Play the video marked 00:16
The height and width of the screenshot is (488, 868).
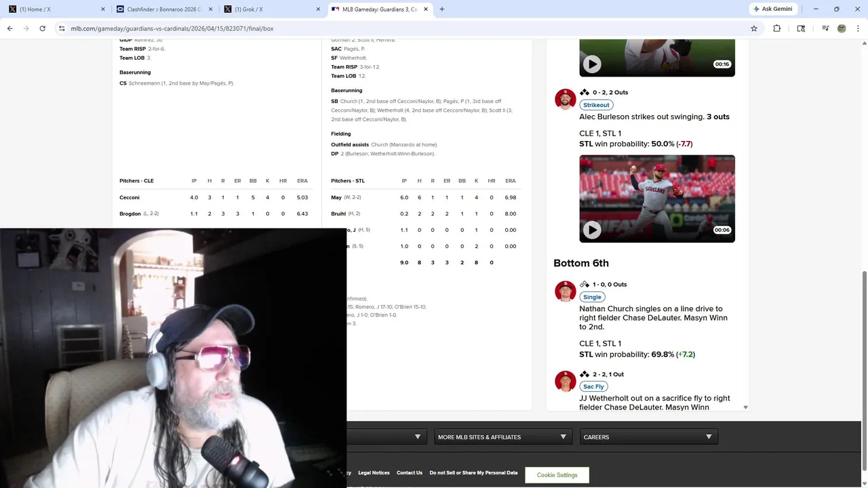point(592,64)
